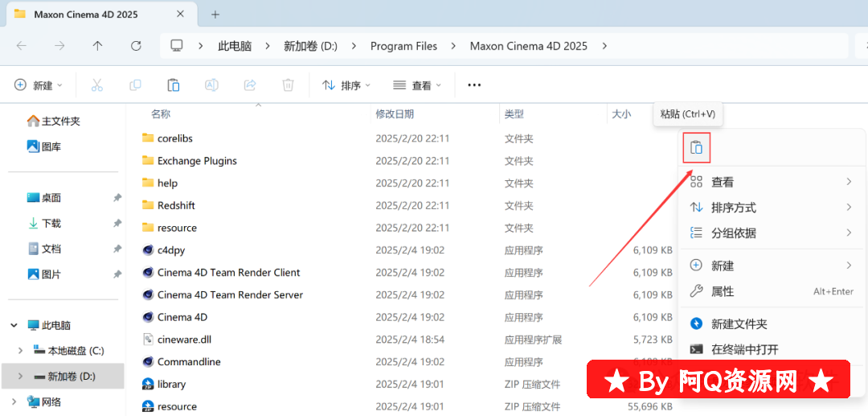Open 图库 in the sidebar
The width and height of the screenshot is (868, 416).
pyautogui.click(x=44, y=146)
